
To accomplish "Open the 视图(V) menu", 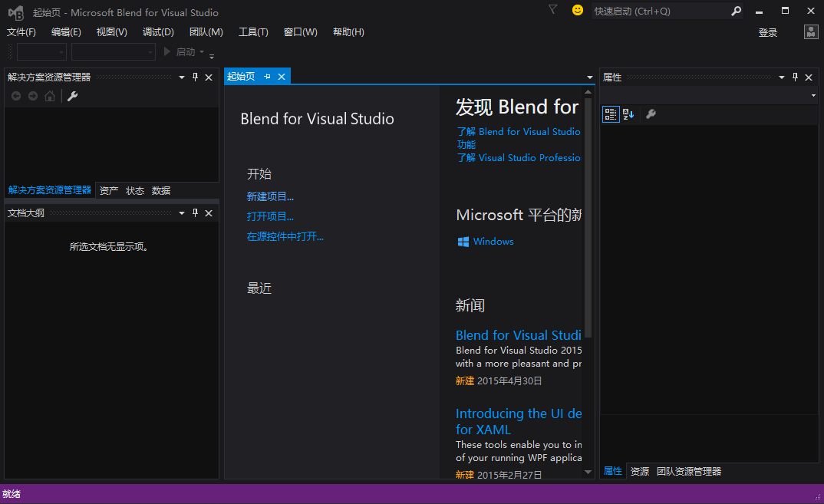I will (111, 32).
